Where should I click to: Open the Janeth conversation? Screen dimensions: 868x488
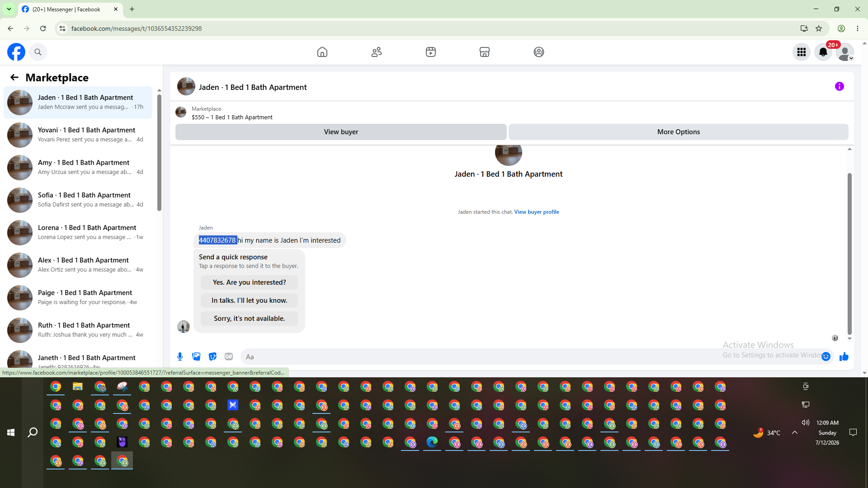[78, 358]
